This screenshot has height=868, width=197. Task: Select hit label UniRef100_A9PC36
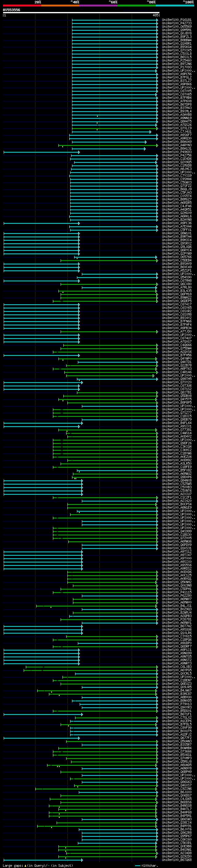pyautogui.click(x=176, y=223)
